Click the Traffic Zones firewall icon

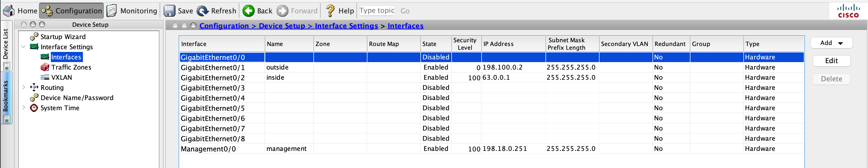click(44, 67)
